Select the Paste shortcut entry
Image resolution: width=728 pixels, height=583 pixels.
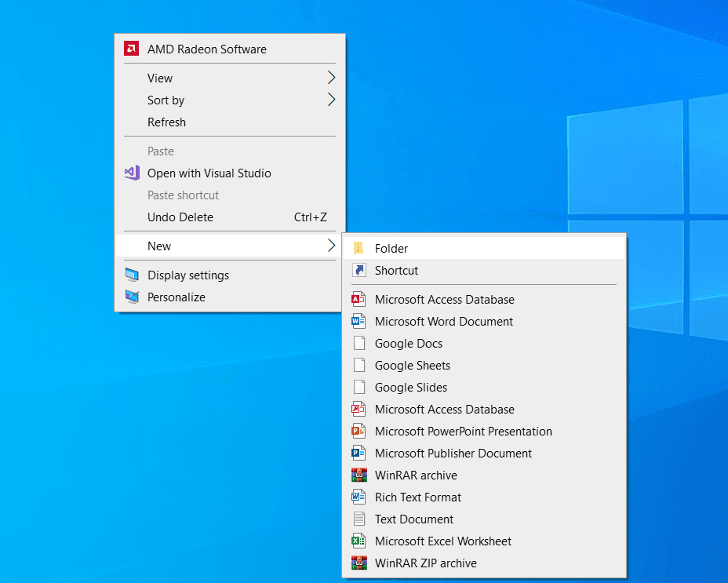click(230, 195)
